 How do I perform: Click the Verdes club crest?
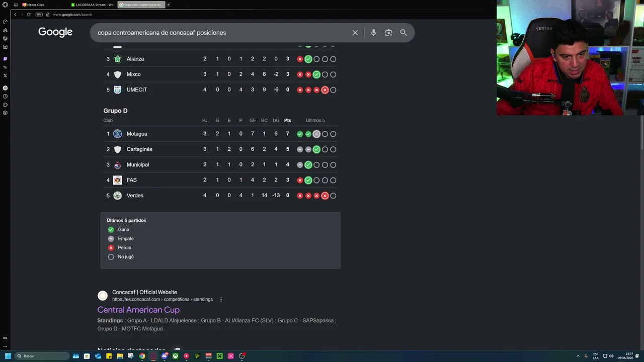117,196
